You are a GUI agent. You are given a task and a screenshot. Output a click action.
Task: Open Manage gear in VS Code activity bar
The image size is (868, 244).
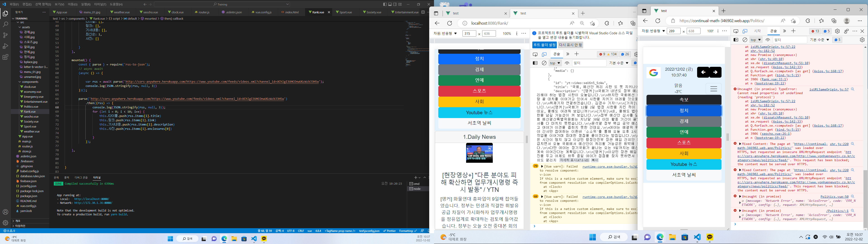tap(5, 223)
